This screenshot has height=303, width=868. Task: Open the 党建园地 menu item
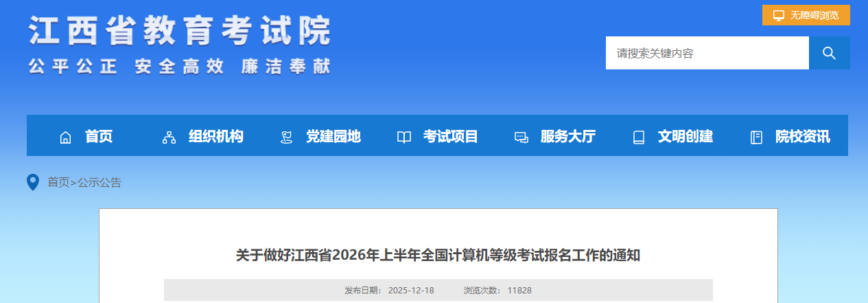tap(333, 137)
